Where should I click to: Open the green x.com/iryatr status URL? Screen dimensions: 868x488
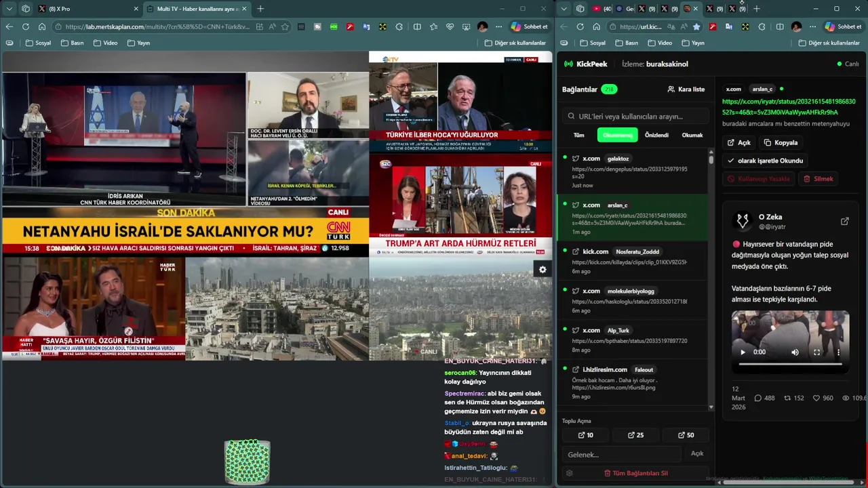click(789, 106)
